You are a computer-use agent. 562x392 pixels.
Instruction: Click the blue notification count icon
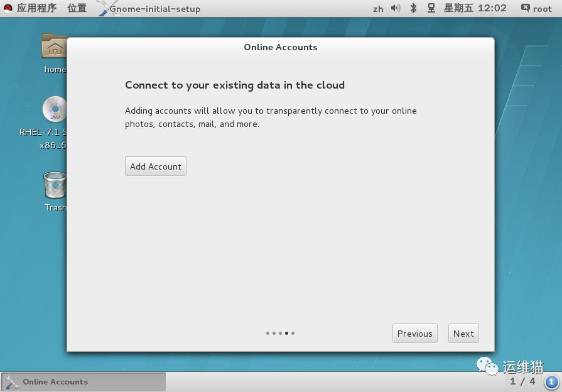coord(551,381)
